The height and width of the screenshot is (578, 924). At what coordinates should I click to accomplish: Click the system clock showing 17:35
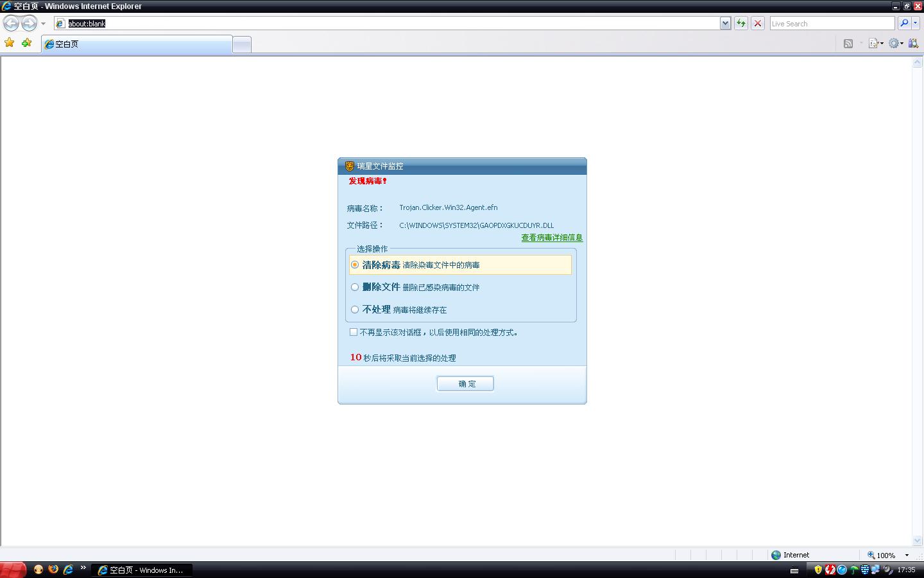coord(907,570)
